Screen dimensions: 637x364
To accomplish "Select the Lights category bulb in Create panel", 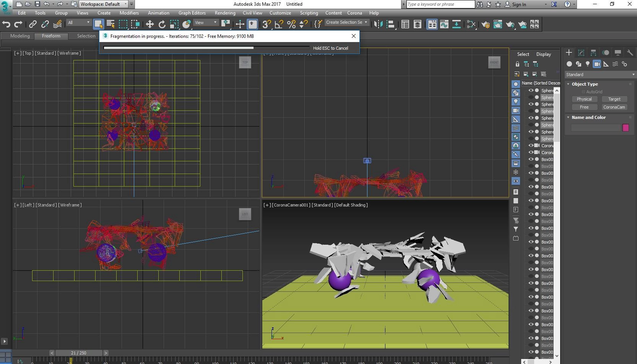I will click(x=588, y=64).
